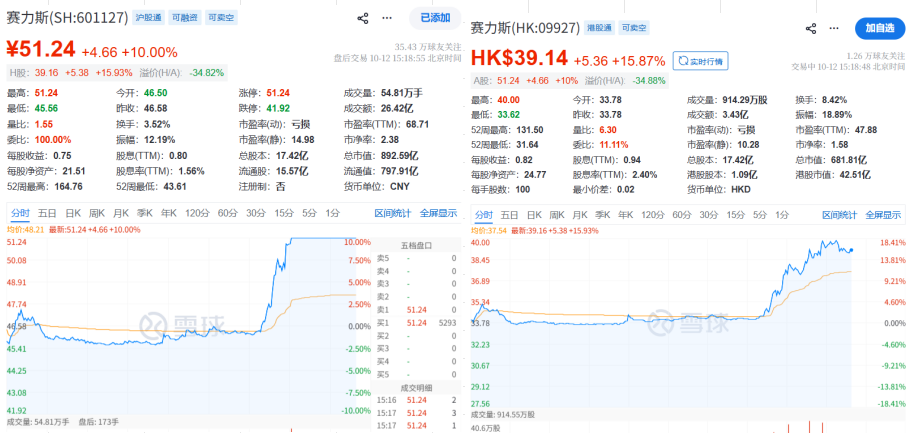Select 五日 tab in SH chart

(x=47, y=214)
